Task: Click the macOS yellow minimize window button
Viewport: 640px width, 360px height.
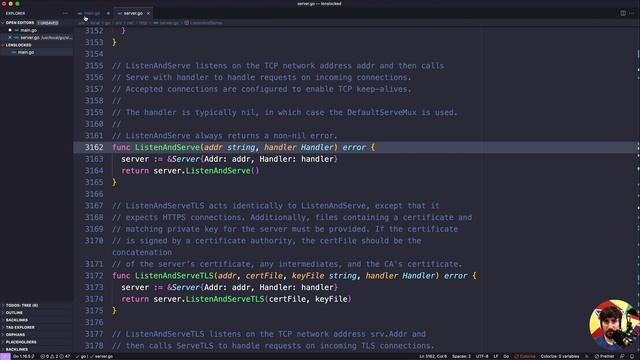Action: tap(11, 4)
